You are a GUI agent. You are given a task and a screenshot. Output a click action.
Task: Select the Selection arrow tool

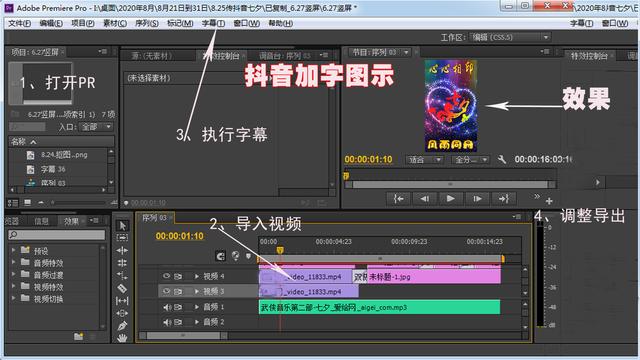tap(122, 225)
